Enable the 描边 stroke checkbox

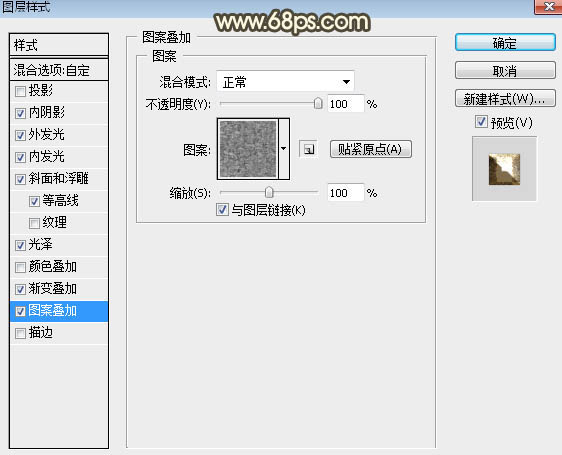(x=20, y=333)
